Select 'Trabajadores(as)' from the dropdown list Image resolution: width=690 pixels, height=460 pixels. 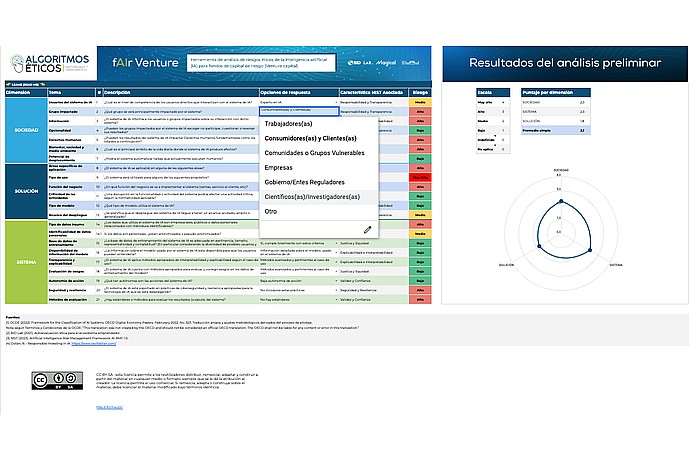319,124
